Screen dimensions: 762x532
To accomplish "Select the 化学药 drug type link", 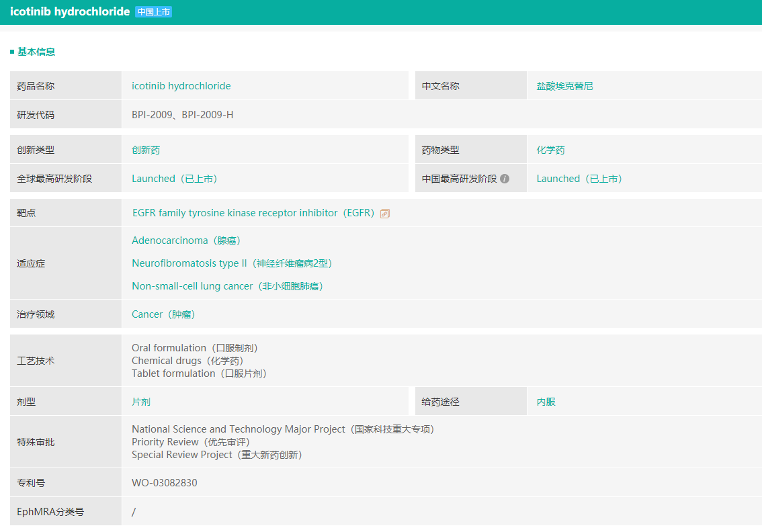I will [550, 150].
